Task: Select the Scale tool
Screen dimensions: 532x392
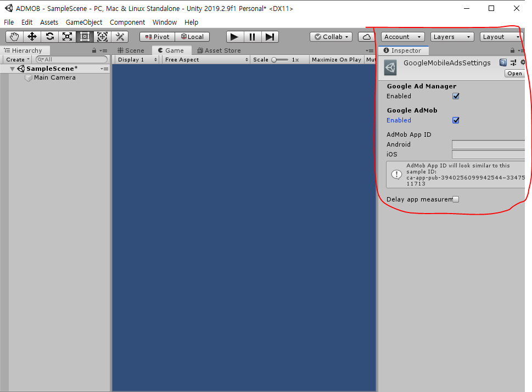Action: pos(67,37)
